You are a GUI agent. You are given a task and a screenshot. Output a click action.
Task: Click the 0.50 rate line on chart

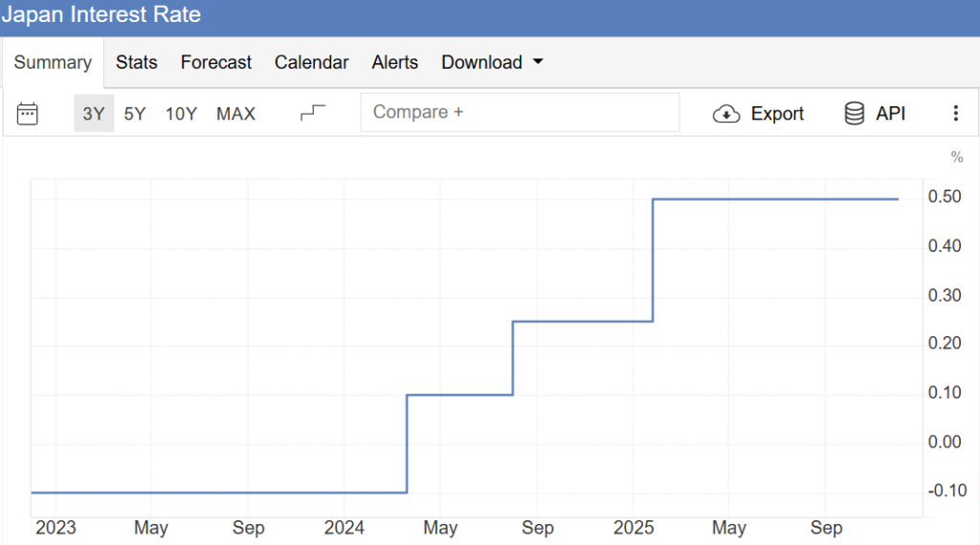775,199
